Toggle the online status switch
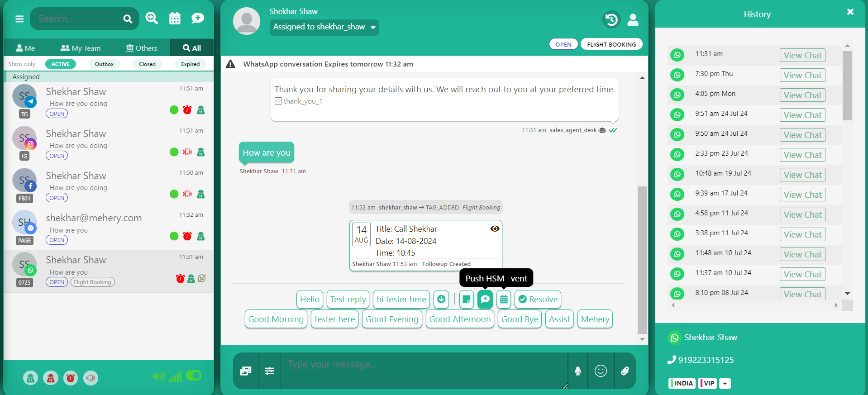The image size is (868, 395). [x=194, y=376]
